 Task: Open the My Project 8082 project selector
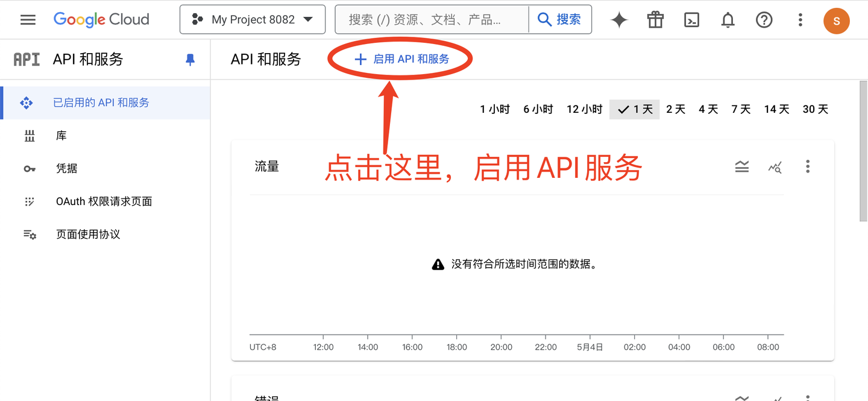click(252, 20)
